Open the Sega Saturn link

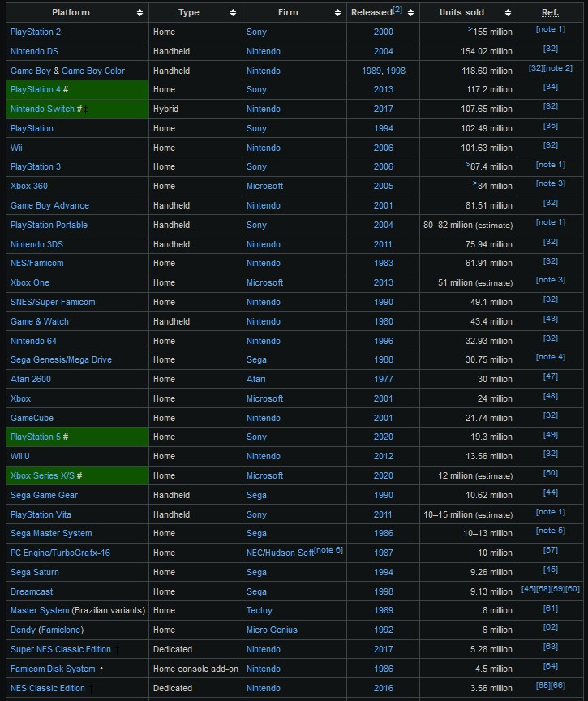click(x=34, y=572)
